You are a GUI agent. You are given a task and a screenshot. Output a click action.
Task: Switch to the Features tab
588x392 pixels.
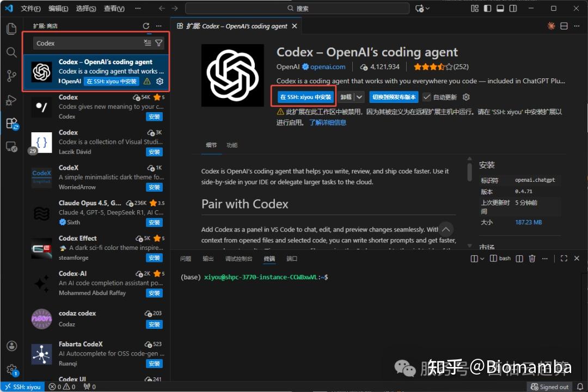[232, 145]
